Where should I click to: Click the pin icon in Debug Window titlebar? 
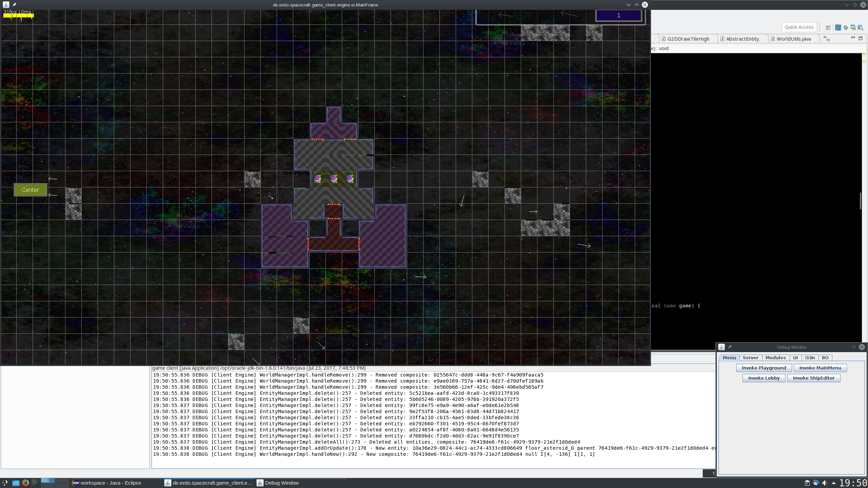(729, 347)
